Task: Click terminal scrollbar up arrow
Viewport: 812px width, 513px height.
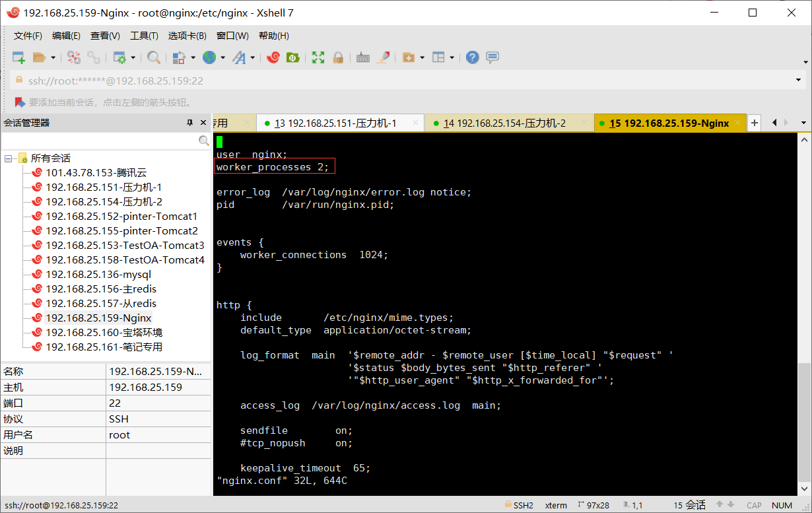Action: tap(803, 139)
